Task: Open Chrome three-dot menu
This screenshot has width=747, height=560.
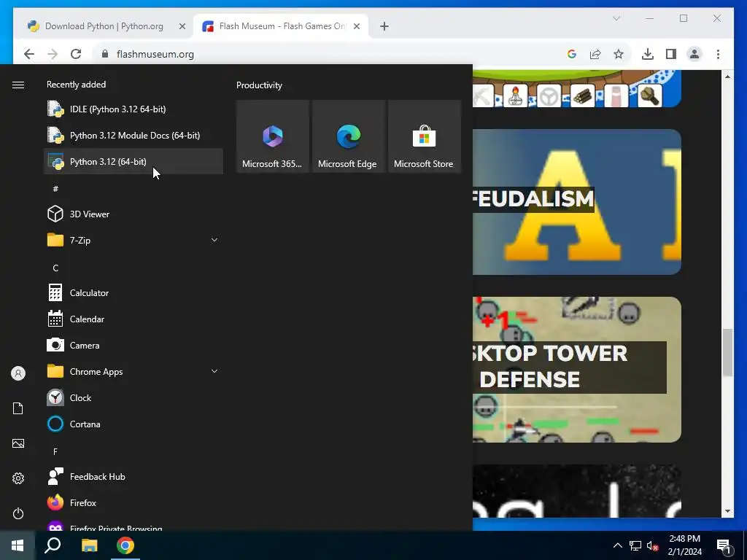Action: [x=718, y=54]
